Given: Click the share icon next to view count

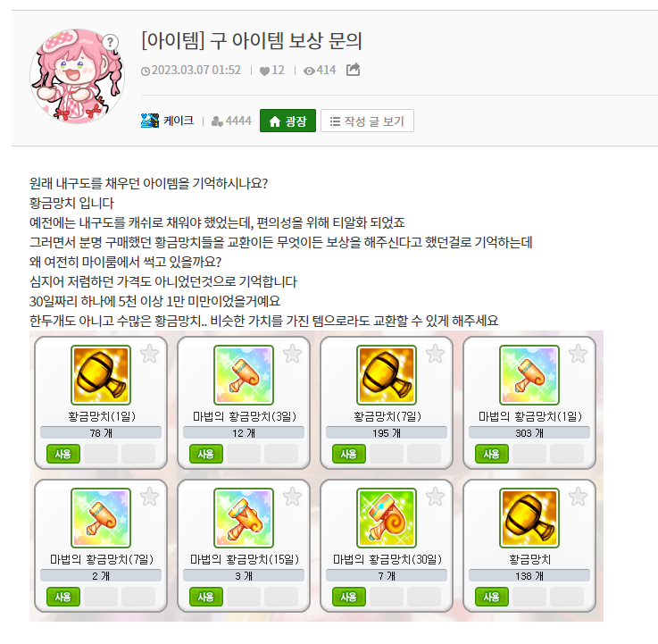Looking at the screenshot, I should [x=353, y=70].
